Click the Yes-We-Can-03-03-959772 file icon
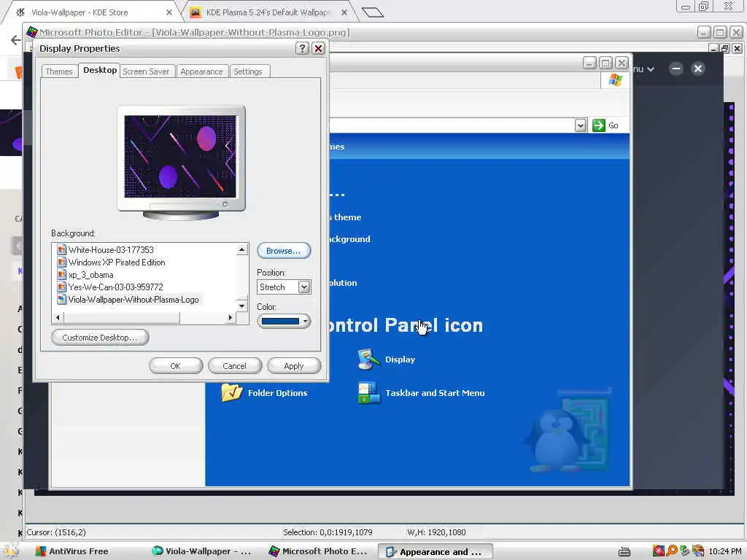The width and height of the screenshot is (747, 560). point(61,287)
